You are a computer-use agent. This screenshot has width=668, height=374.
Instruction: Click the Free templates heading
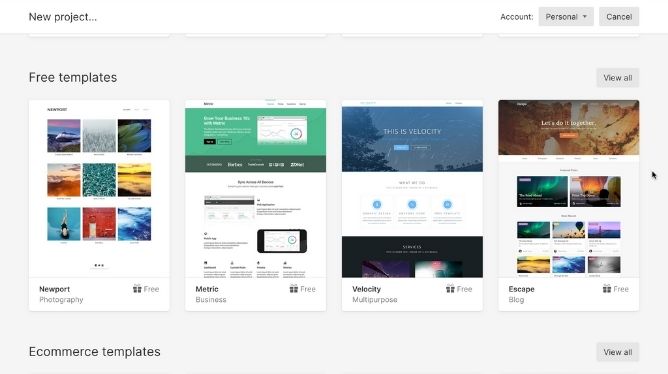pyautogui.click(x=73, y=78)
